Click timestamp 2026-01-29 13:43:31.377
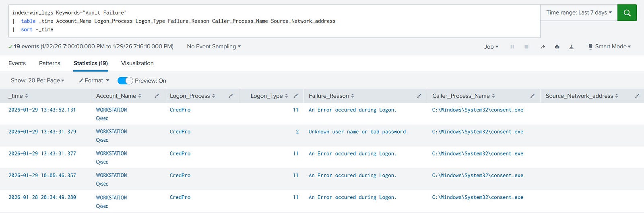644x213 pixels. pos(42,153)
